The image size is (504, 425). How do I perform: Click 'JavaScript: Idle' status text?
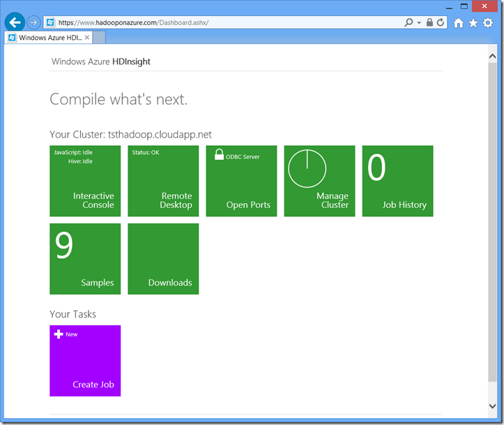pyautogui.click(x=73, y=153)
